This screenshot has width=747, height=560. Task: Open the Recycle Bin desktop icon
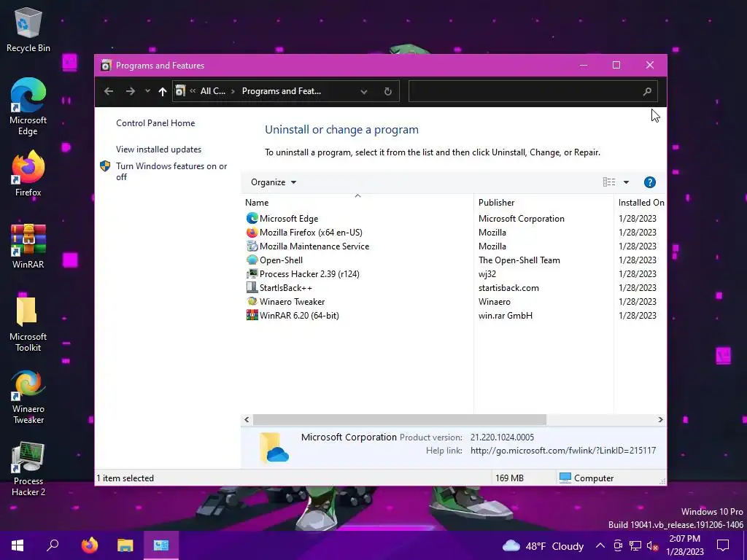pyautogui.click(x=28, y=29)
